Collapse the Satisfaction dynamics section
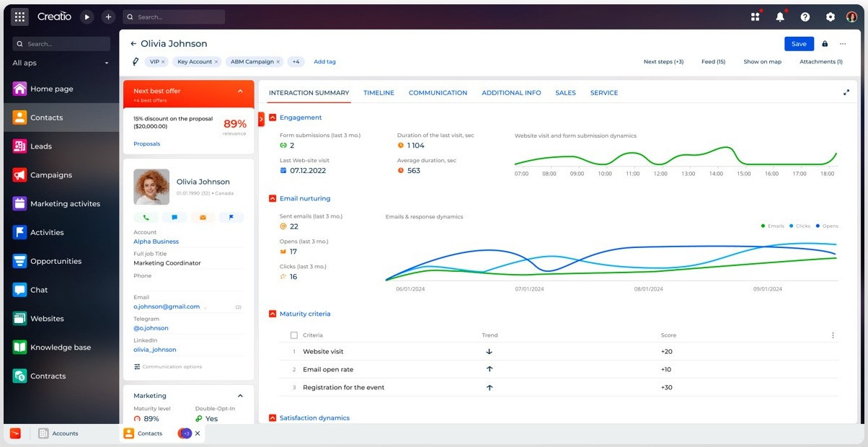The image size is (868, 447). tap(273, 417)
